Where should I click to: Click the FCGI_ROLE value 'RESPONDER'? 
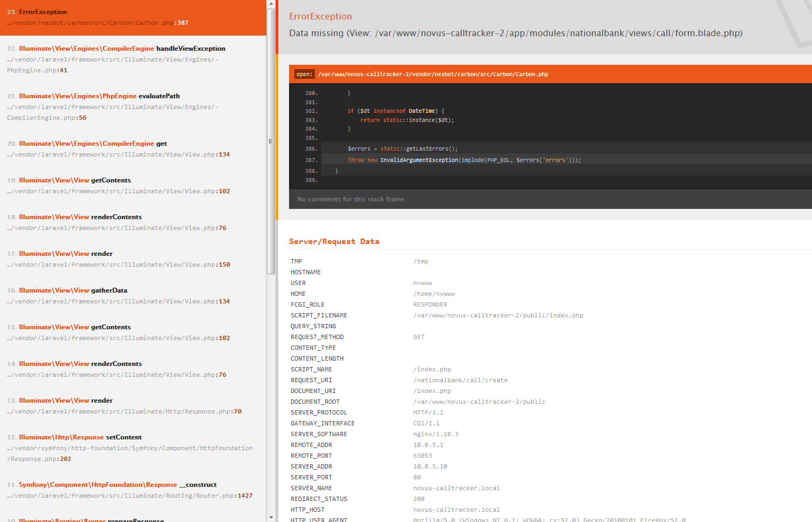(x=430, y=304)
